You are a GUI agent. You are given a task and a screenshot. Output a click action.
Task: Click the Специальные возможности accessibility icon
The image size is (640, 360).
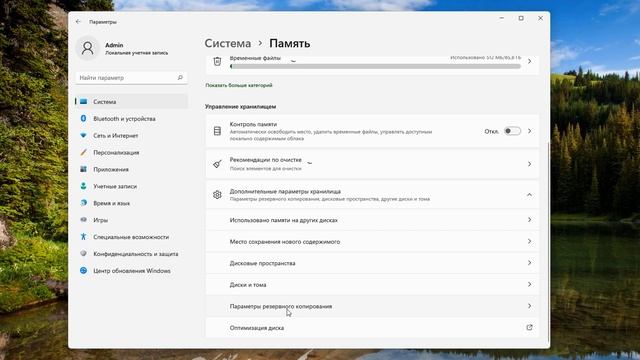[83, 237]
